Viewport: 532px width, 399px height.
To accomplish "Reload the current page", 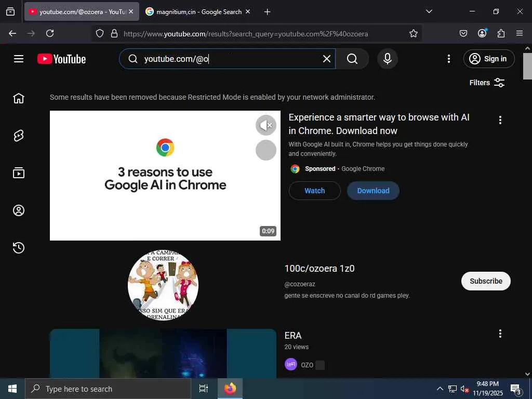I will click(x=50, y=33).
